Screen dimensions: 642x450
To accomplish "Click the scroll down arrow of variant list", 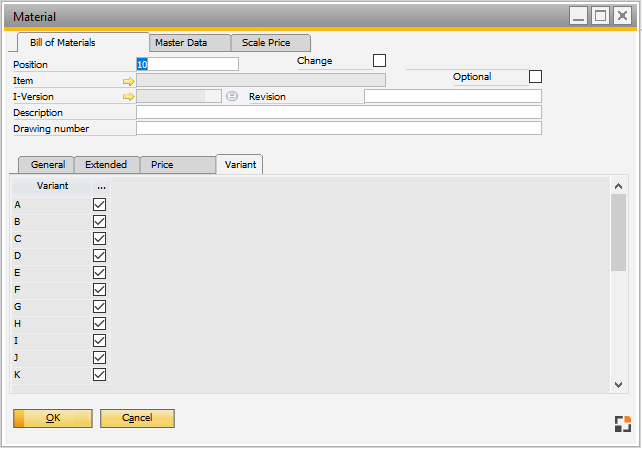I will tap(618, 385).
